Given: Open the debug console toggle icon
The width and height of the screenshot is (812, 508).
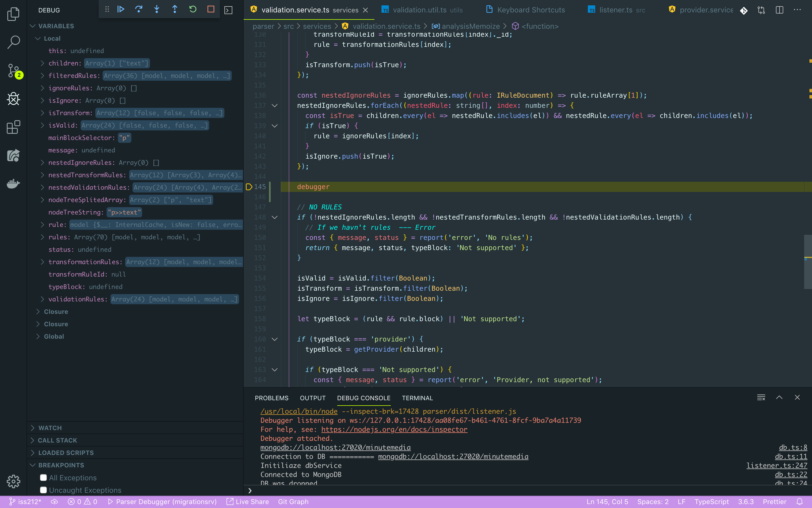Looking at the screenshot, I should (x=228, y=10).
